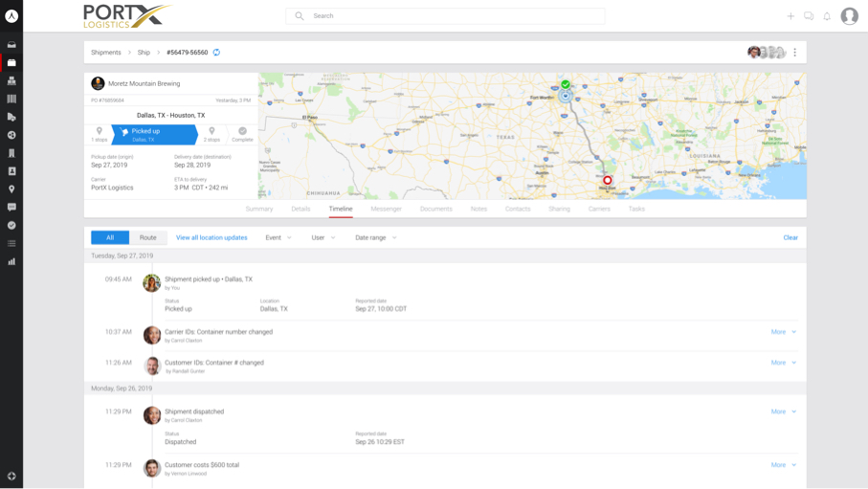The height and width of the screenshot is (489, 868).
Task: Open the delivery truck sidebar icon
Action: click(x=11, y=117)
